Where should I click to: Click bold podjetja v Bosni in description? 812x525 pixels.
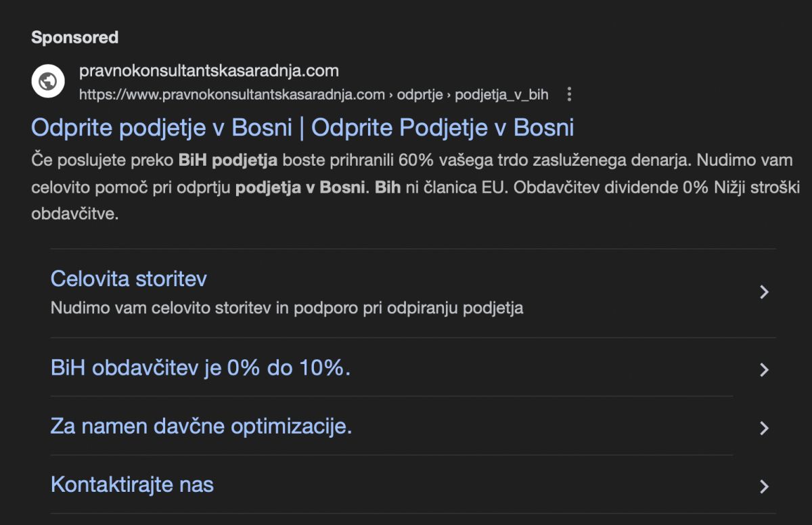(x=300, y=187)
